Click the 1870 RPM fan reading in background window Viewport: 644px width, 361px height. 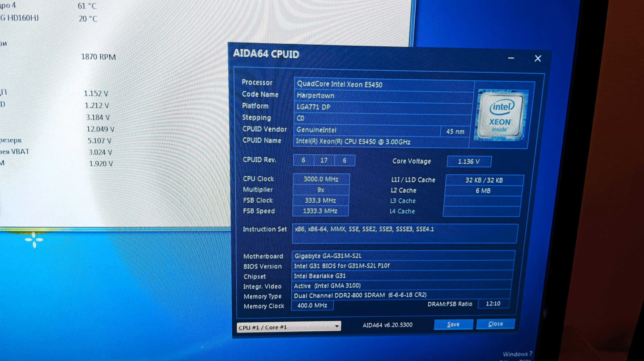pyautogui.click(x=98, y=57)
